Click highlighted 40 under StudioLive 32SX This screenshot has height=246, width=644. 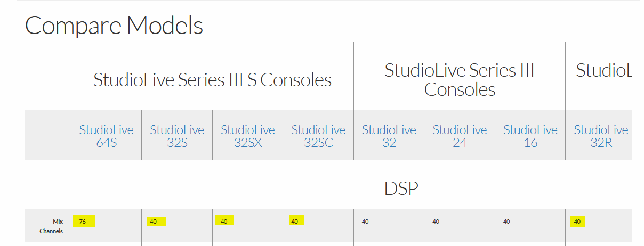pyautogui.click(x=224, y=221)
